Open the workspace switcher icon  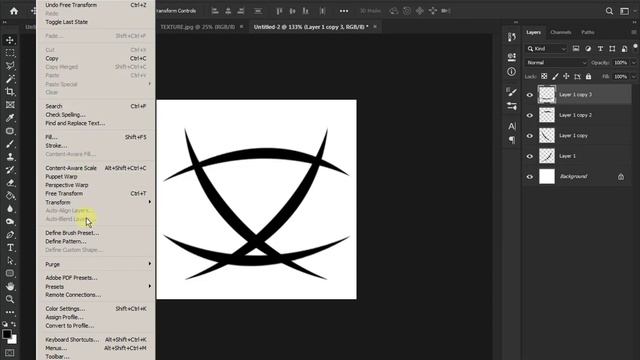tap(624, 11)
